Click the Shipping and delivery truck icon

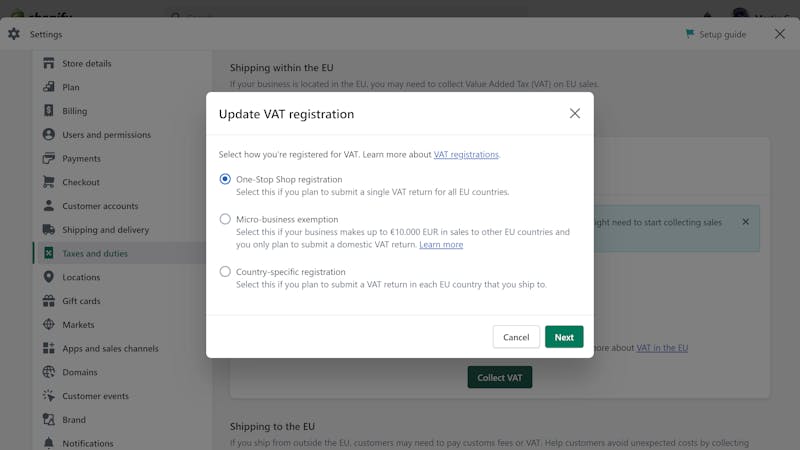(x=48, y=230)
